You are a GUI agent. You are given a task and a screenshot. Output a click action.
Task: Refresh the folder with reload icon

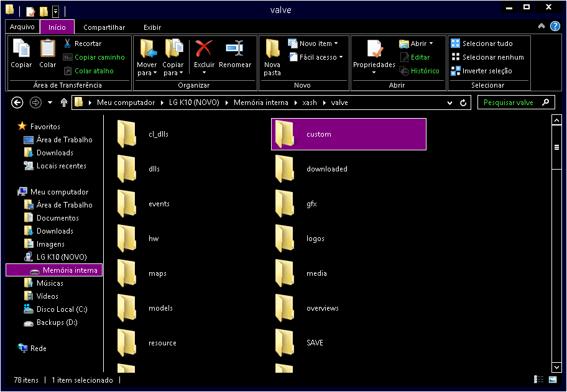coord(463,103)
